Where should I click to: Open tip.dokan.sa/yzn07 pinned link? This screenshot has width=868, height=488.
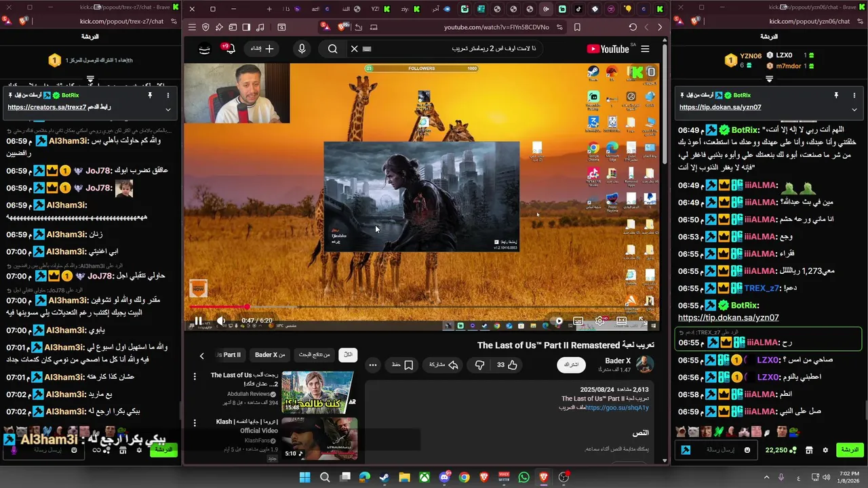coord(720,108)
